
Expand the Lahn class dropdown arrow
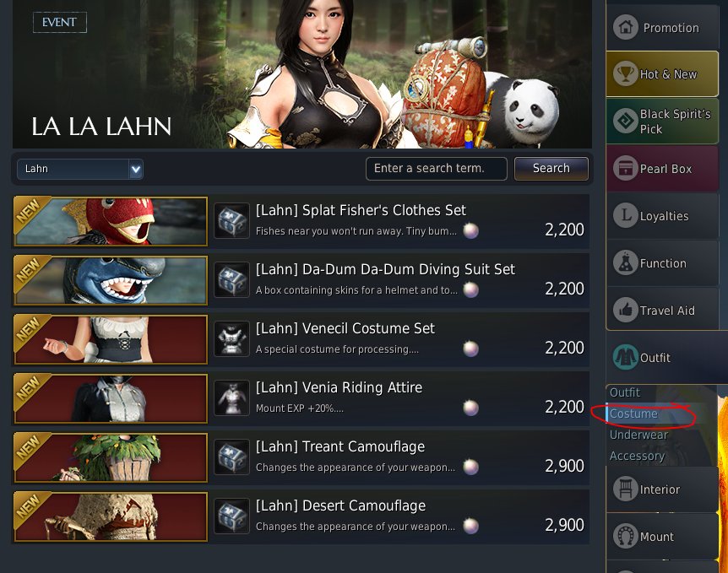(x=136, y=170)
